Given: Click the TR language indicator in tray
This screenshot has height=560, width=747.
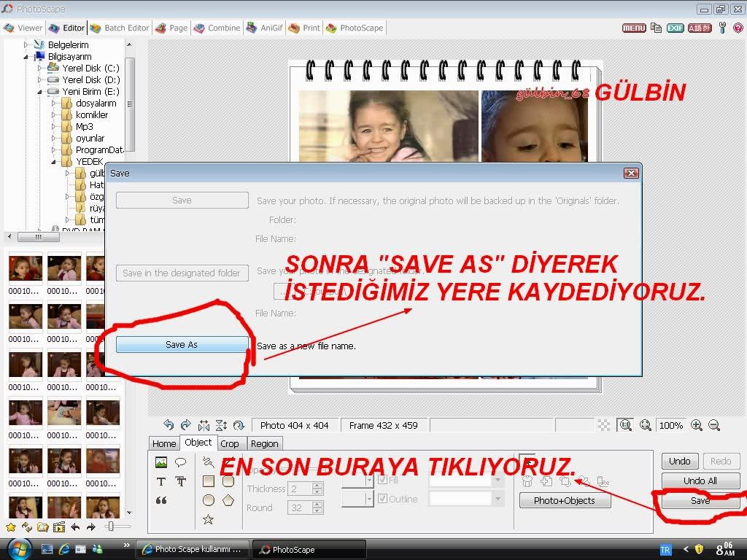Looking at the screenshot, I should pyautogui.click(x=665, y=550).
